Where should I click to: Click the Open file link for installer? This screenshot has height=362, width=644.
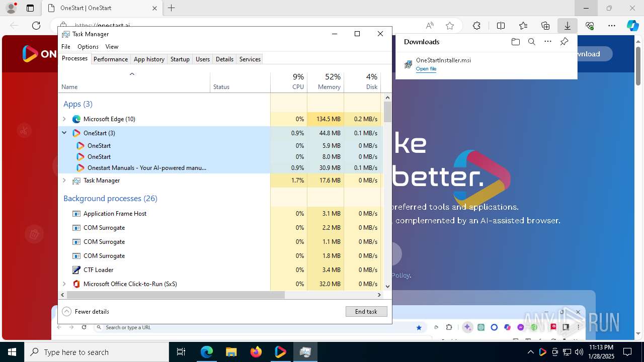coord(426,69)
